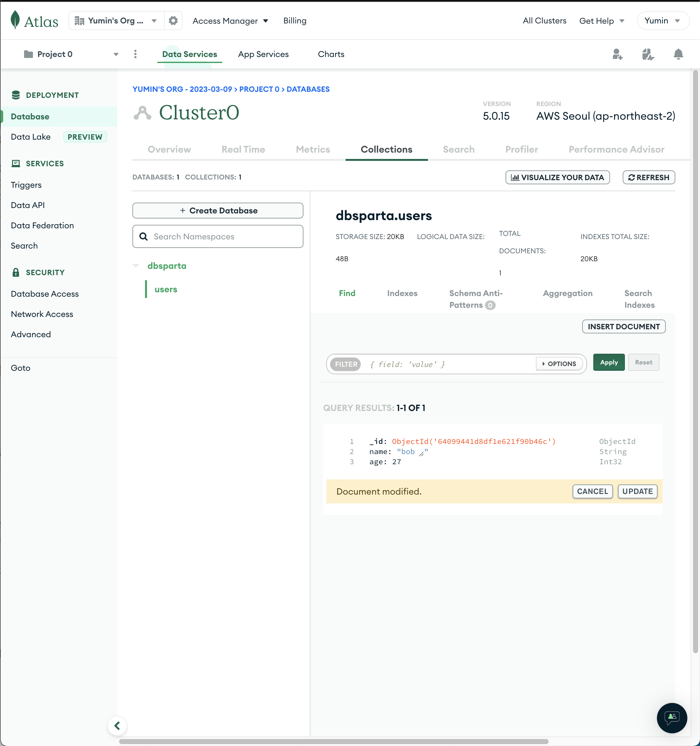Focus the Search Namespaces field
The image size is (700, 746).
pos(218,237)
